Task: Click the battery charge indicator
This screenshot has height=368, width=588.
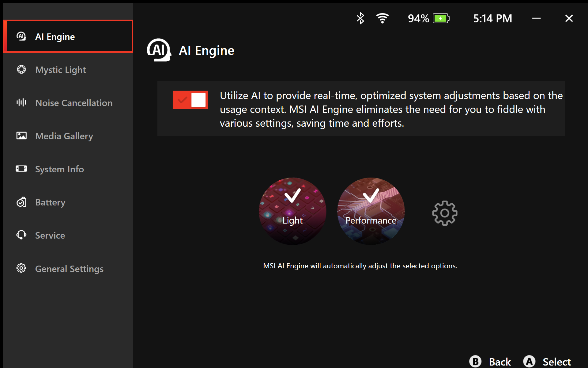Action: 441,18
